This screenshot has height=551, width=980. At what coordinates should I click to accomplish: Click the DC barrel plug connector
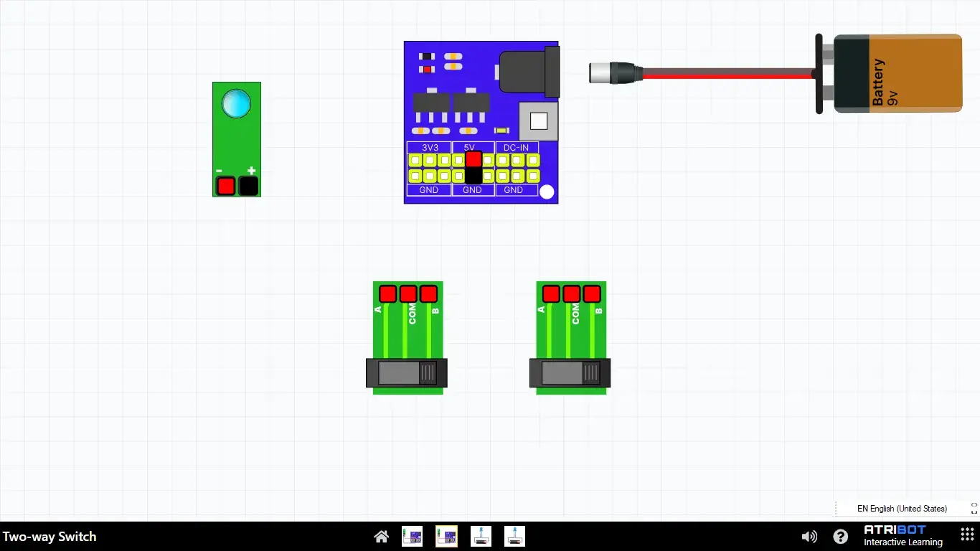pos(616,73)
